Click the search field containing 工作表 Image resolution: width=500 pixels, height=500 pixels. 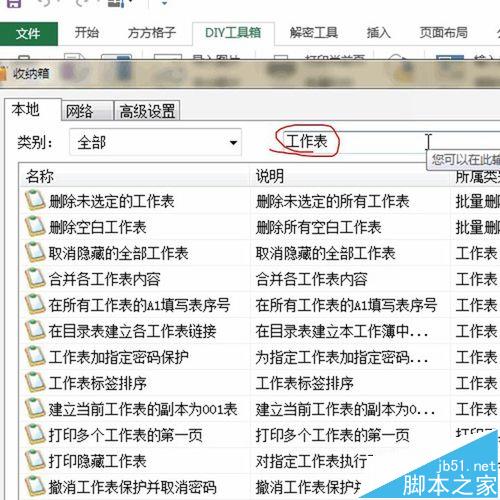[x=390, y=142]
